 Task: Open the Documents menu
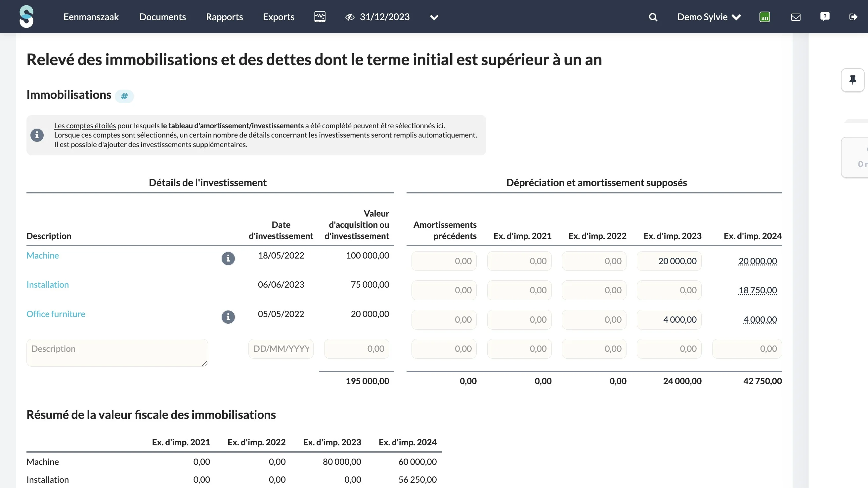[162, 17]
